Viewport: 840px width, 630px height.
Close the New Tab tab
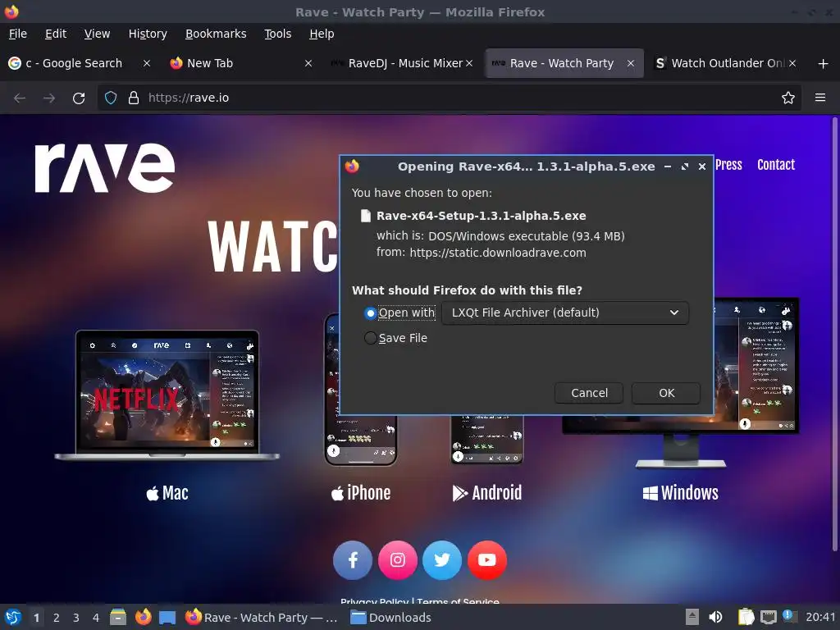[308, 63]
